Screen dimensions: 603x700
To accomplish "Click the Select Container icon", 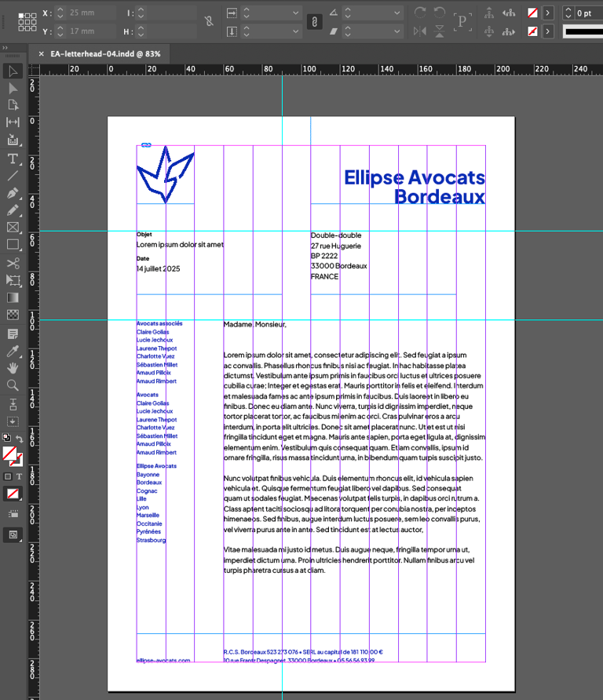I will point(489,13).
